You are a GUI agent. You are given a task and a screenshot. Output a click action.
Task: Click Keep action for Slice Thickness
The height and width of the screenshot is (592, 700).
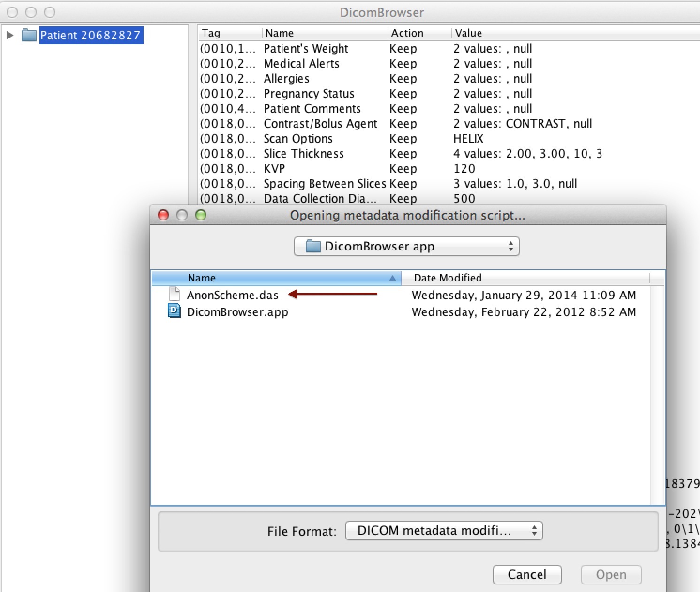(403, 153)
